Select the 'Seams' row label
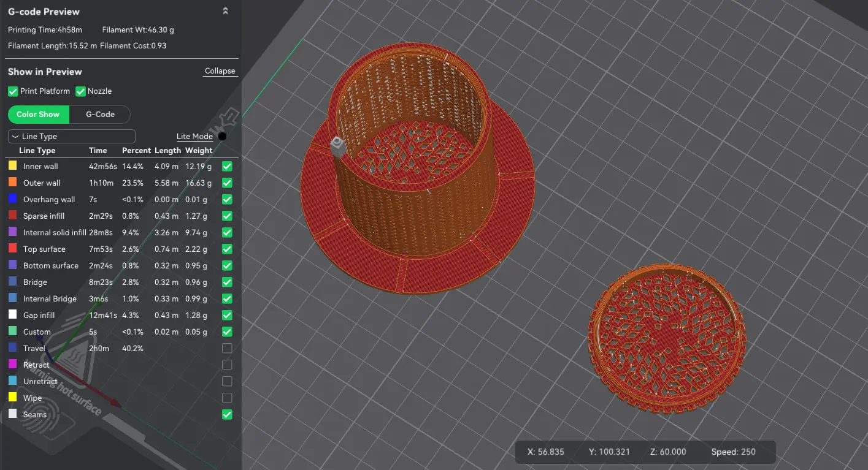Screen dimensions: 868x470 pos(35,415)
